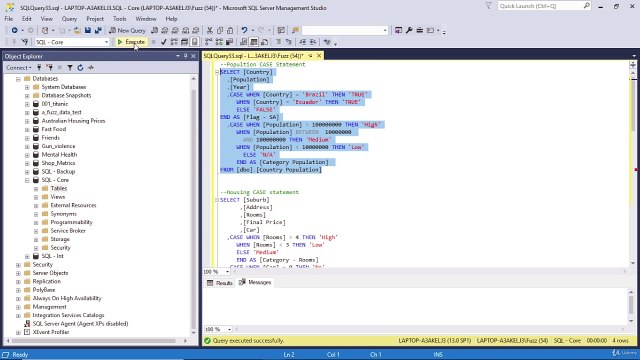
Task: Open the Toolbox icon
Action: pos(420,30)
